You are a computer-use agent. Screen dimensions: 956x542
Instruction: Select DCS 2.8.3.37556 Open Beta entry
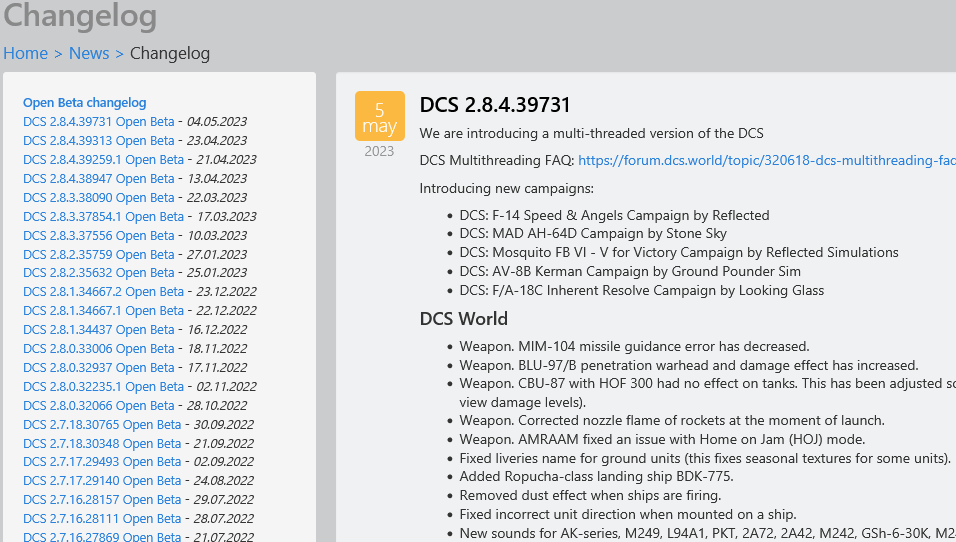(x=99, y=235)
